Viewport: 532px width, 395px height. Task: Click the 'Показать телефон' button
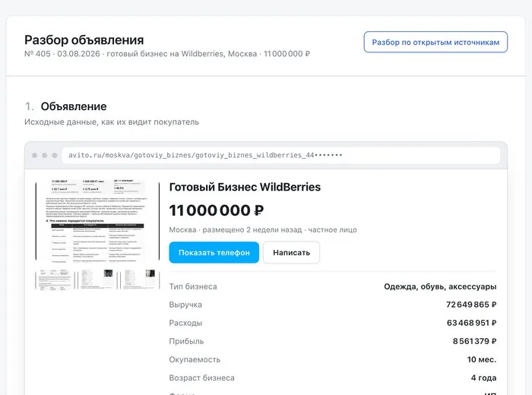coord(214,253)
